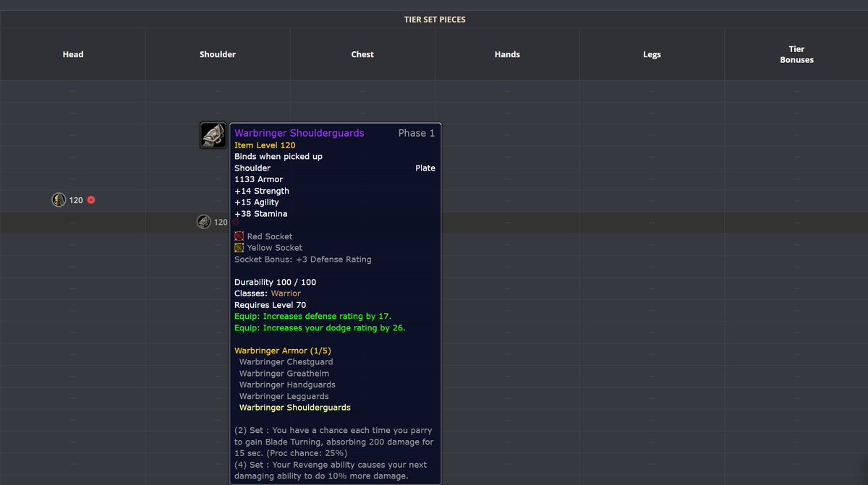Click the (2) Set Blade Turning bonus text
The height and width of the screenshot is (485, 868).
[334, 442]
